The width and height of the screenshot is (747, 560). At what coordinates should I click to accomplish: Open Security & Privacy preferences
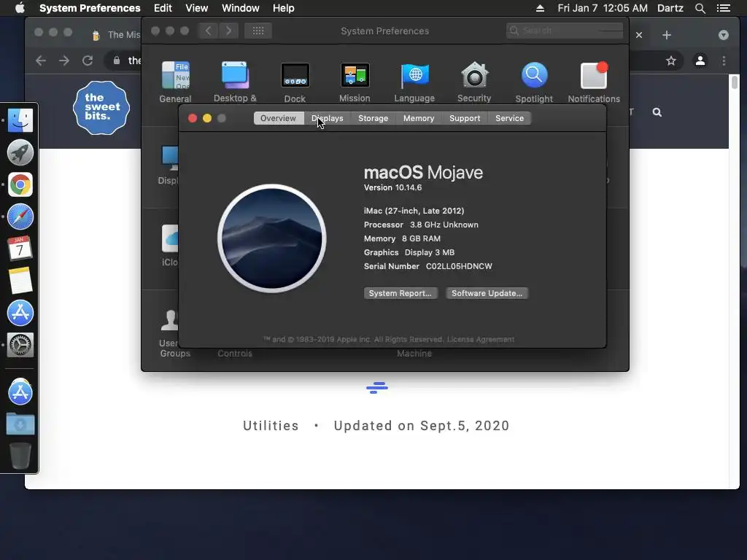pos(474,82)
